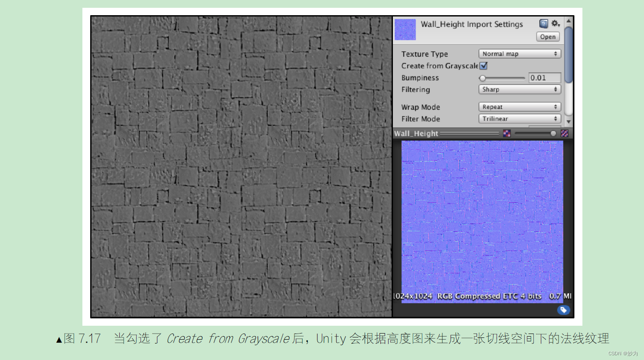Click the low mip level icon in preview bar
644x360 pixels.
click(507, 134)
